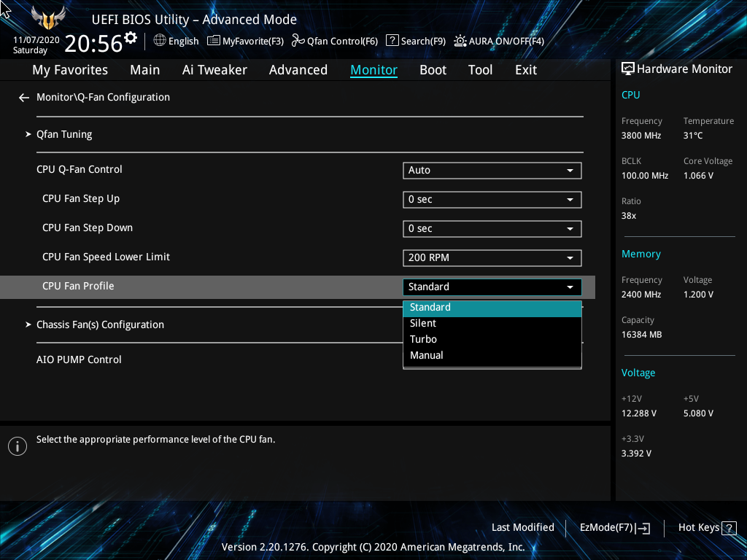Click the TUF logo icon
Screen dimensions: 747x560
(47, 18)
